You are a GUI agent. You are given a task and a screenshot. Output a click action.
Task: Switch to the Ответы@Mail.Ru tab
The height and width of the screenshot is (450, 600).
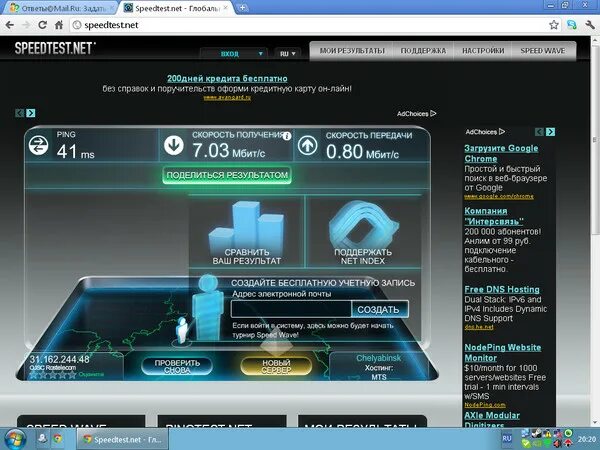[x=59, y=8]
